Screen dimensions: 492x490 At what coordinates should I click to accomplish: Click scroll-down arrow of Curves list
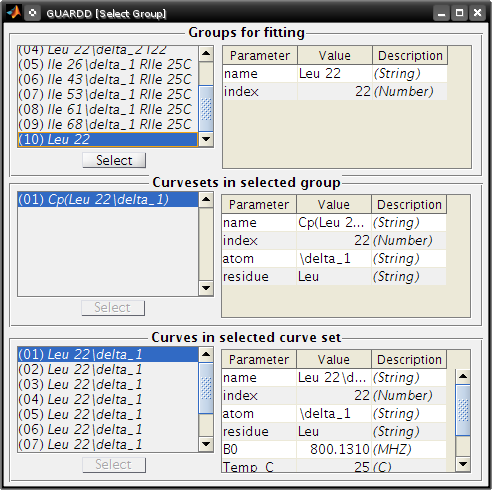point(206,444)
